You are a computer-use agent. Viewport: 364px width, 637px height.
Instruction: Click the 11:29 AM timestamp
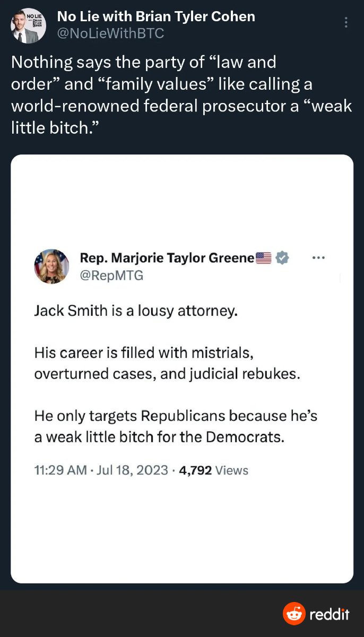(x=60, y=470)
